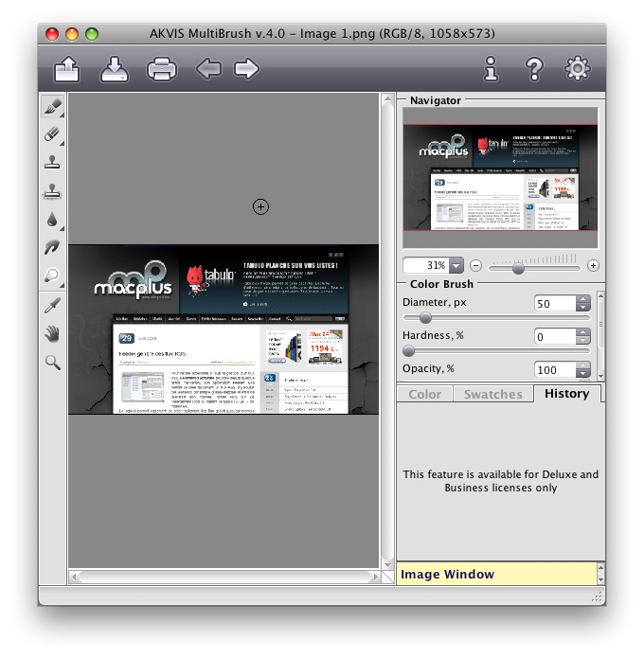Screen dimensions: 644x658
Task: Print the image with printer icon
Action: 162,69
